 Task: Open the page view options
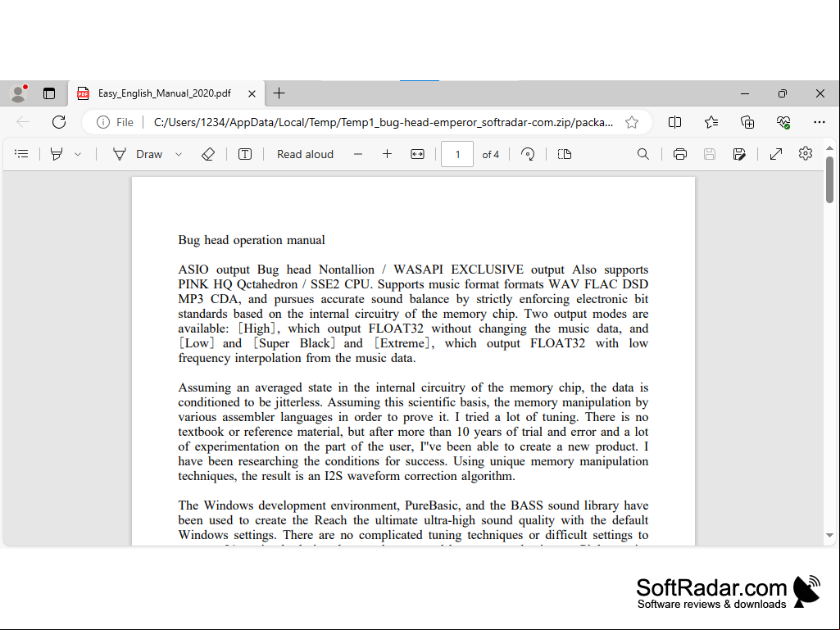coord(565,154)
